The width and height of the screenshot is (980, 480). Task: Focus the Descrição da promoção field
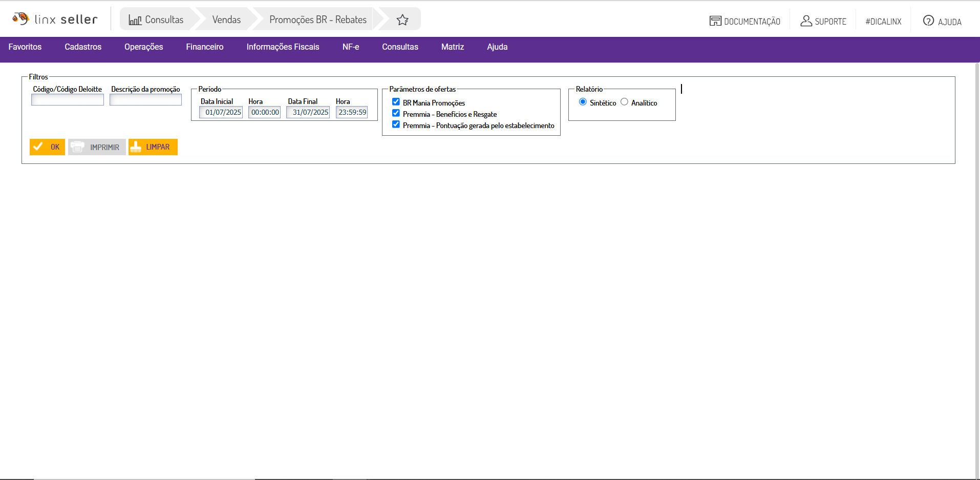tap(145, 100)
